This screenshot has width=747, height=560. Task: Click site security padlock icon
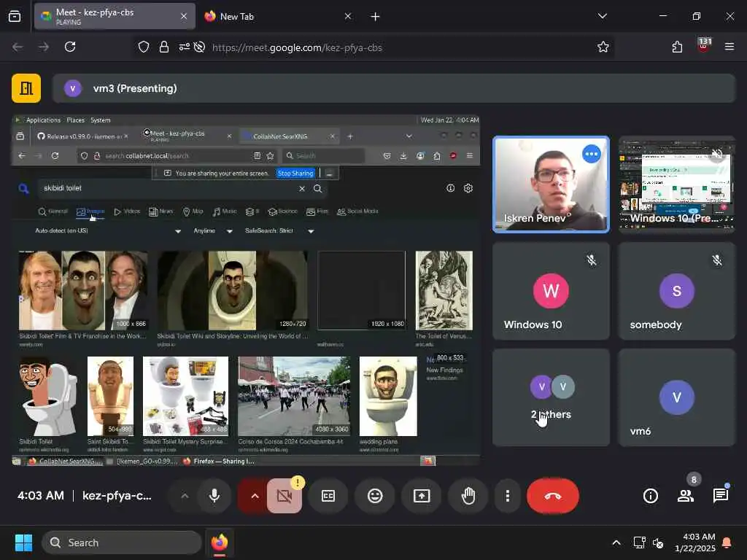[x=164, y=47]
